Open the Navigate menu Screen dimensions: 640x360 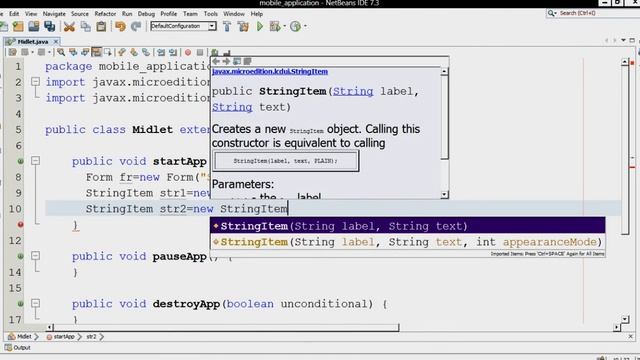(54, 14)
